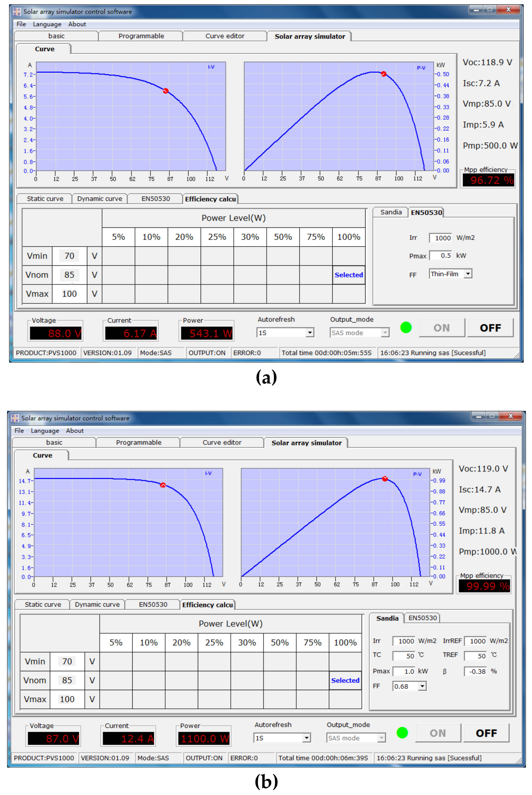Image resolution: width=532 pixels, height=795 pixels.
Task: Select the Sandia tab in top window
Action: (x=391, y=212)
